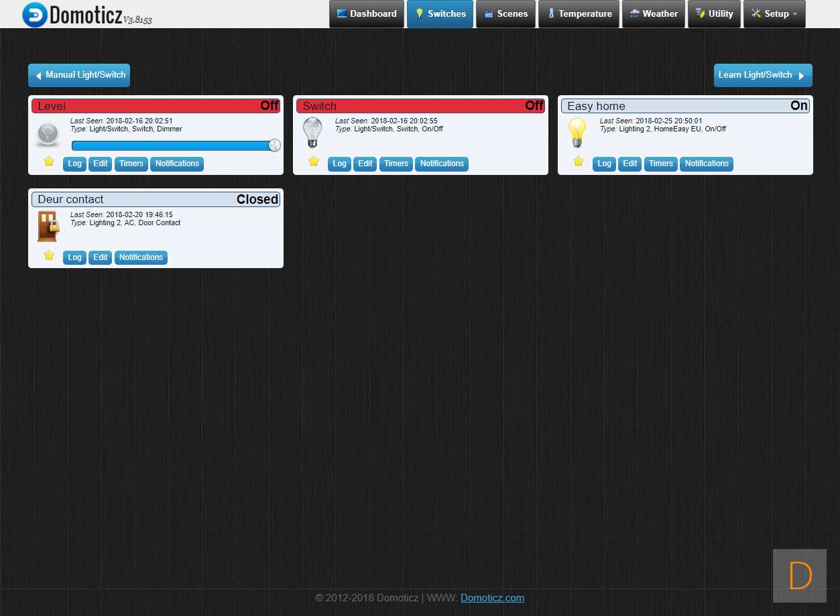Image resolution: width=840 pixels, height=616 pixels.
Task: Open Timers for Easy home
Action: tap(660, 164)
